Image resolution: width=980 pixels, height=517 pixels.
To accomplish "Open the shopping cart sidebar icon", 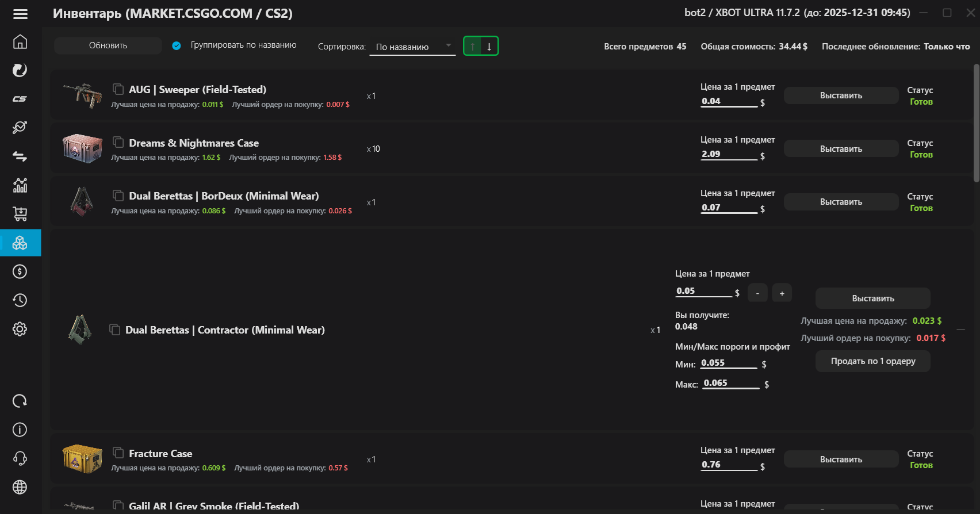I will [x=20, y=214].
